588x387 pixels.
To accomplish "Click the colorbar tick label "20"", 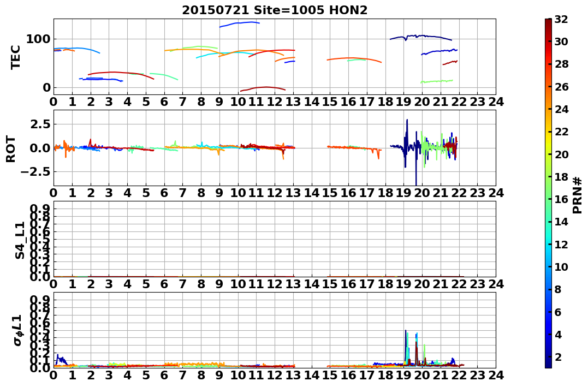I will (561, 154).
